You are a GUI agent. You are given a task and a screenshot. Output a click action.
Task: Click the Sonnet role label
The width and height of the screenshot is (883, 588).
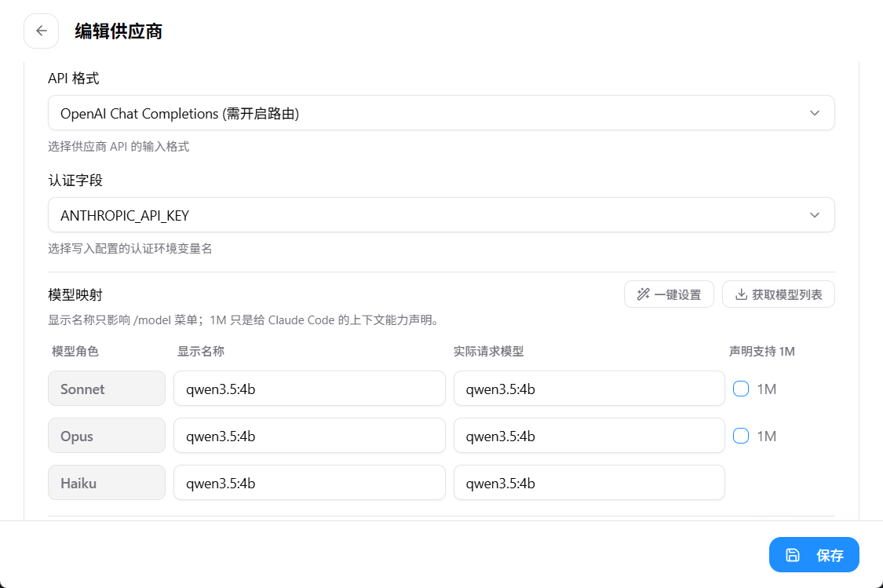pos(107,389)
